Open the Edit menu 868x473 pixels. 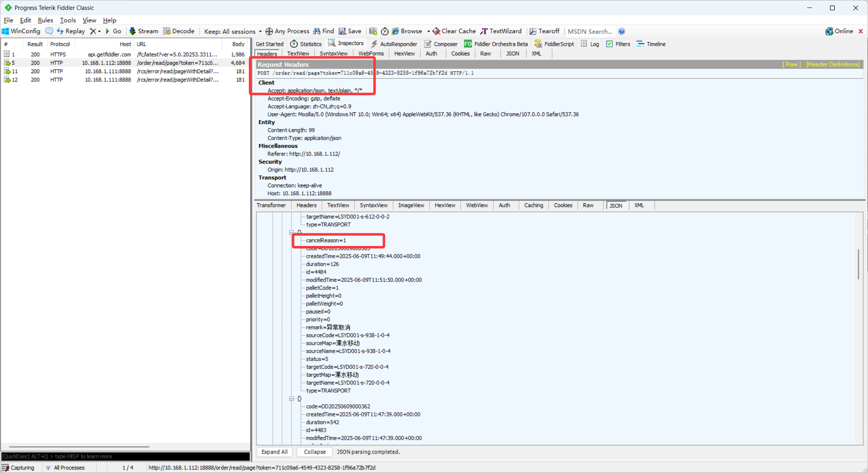25,20
